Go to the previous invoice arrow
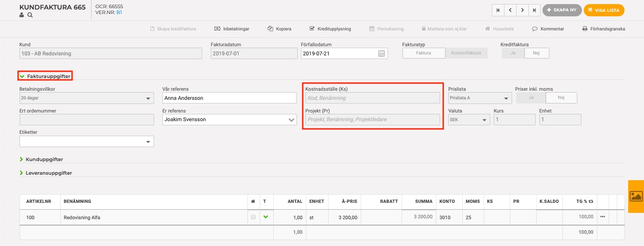The width and height of the screenshot is (644, 246). (510, 10)
